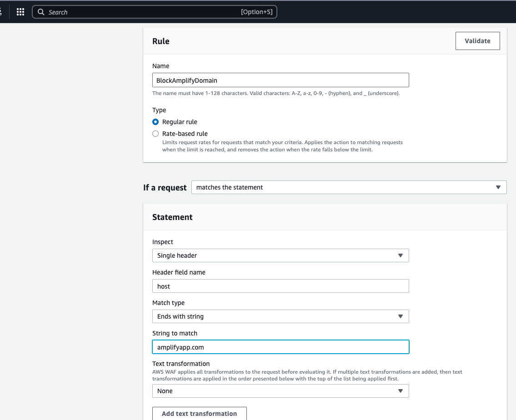
Task: Edit the rule Name field BlockAmplifyDomain
Action: [281, 80]
